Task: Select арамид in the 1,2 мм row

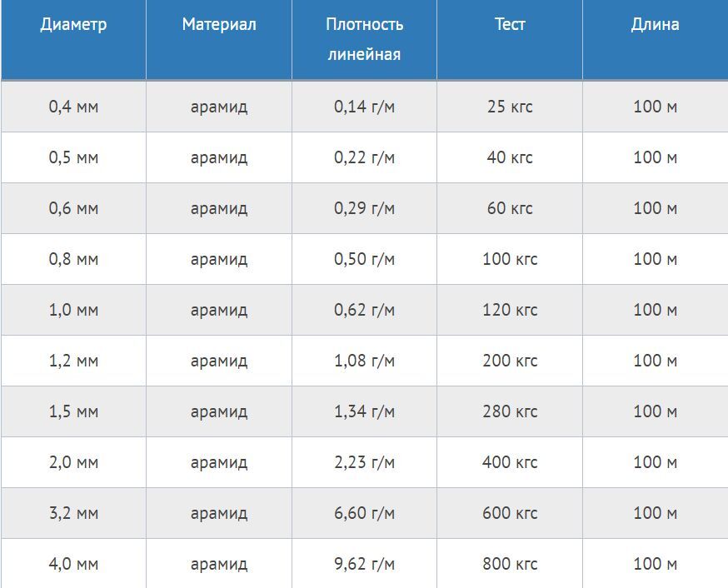Action: pyautogui.click(x=219, y=361)
